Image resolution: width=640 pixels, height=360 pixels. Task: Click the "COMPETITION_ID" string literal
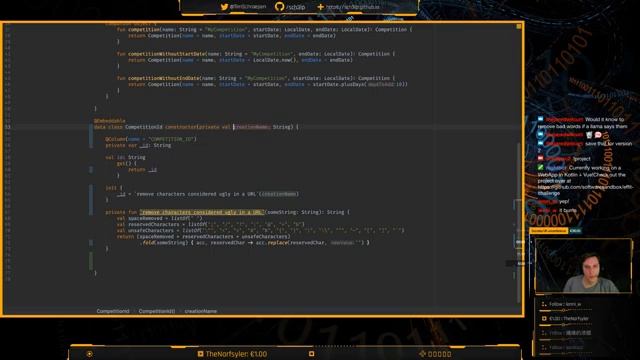[x=171, y=139]
